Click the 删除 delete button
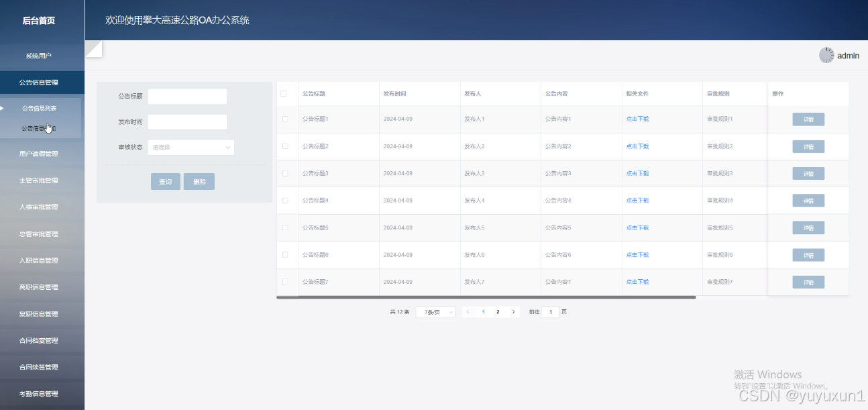Screen dimensions: 868x410 pos(200,182)
